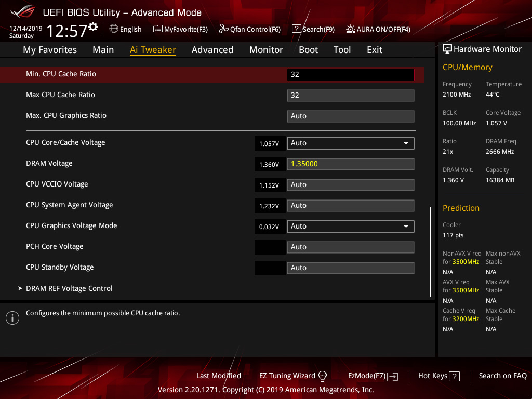Switch to the Tool tab
This screenshot has height=399, width=532.
[x=342, y=50]
